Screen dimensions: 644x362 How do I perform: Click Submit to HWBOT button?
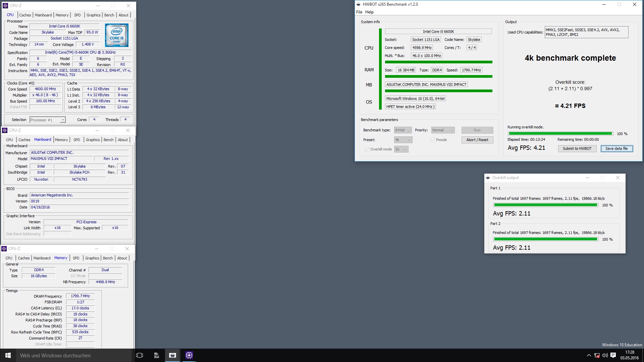pos(577,149)
